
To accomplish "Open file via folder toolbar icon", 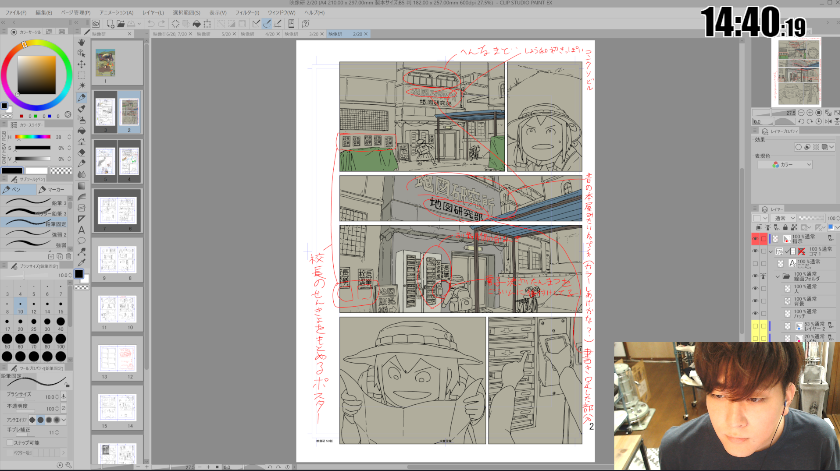I will pyautogui.click(x=121, y=24).
